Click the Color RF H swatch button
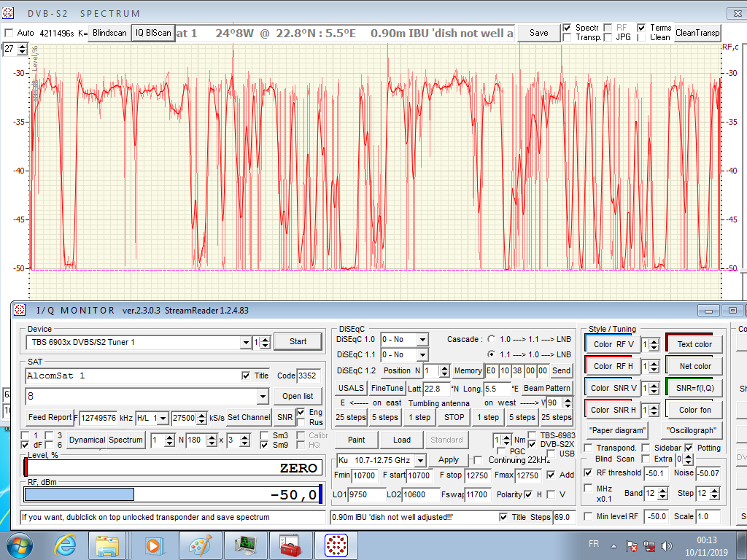This screenshot has height=560, width=747. click(x=614, y=366)
